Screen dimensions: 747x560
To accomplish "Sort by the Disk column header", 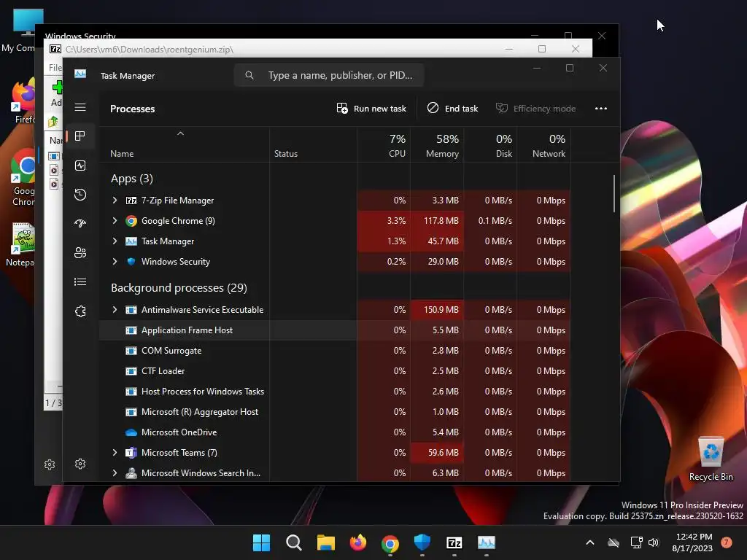I will (x=490, y=145).
